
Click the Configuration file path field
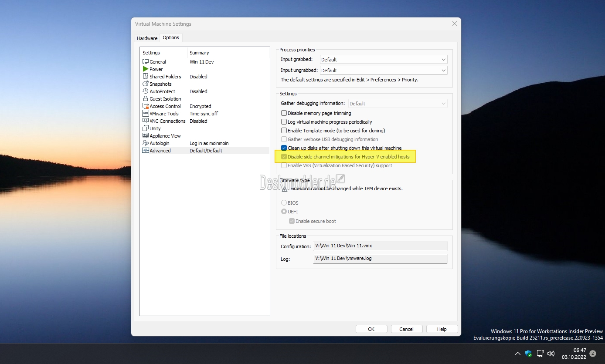click(381, 246)
